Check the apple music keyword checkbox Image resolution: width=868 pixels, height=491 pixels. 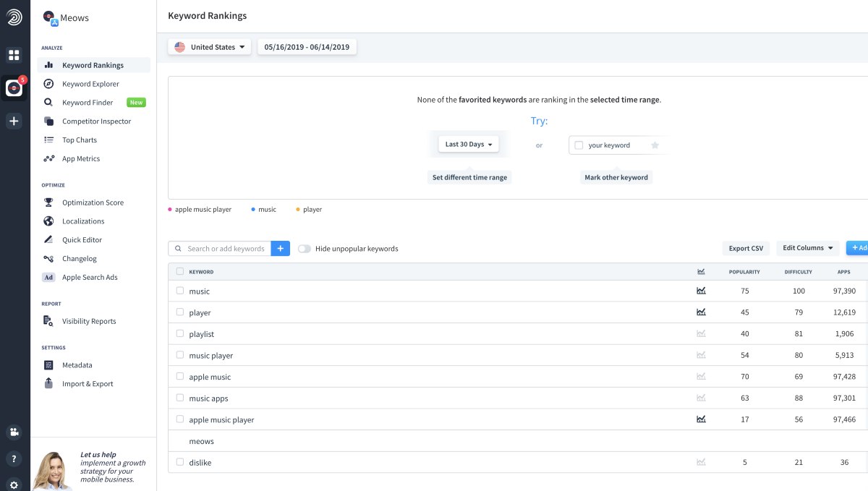point(180,377)
